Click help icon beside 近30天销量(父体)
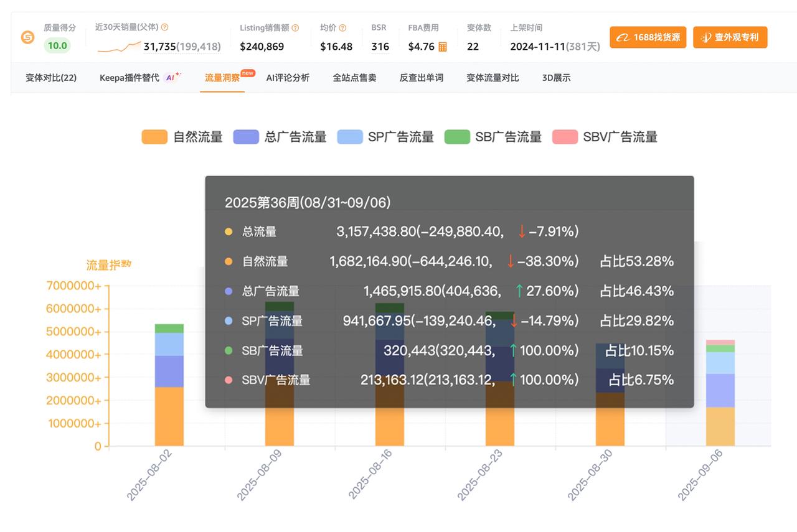 [x=165, y=27]
